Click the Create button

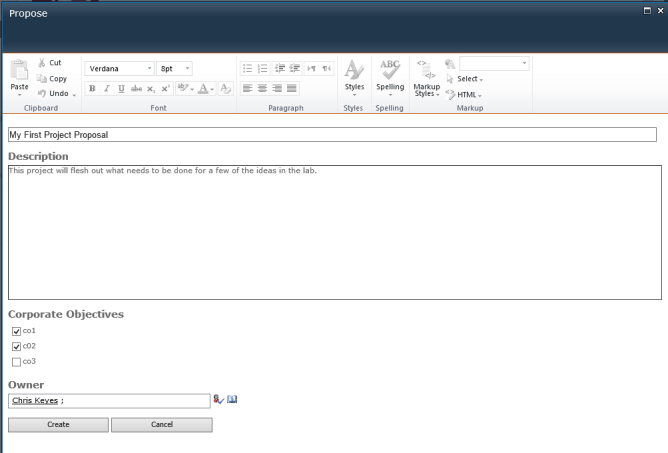[x=58, y=425]
